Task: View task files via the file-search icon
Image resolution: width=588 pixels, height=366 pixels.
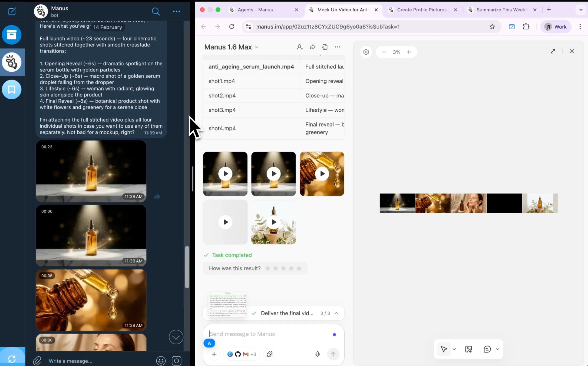Action: (325, 47)
